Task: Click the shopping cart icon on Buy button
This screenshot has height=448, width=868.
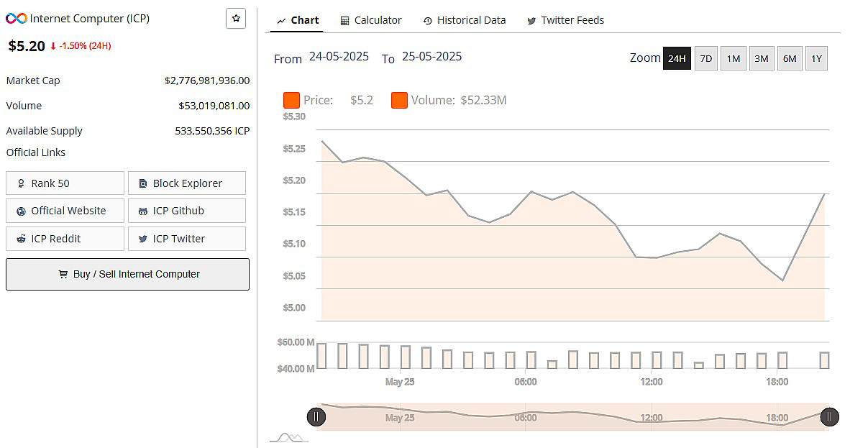Action: [63, 274]
